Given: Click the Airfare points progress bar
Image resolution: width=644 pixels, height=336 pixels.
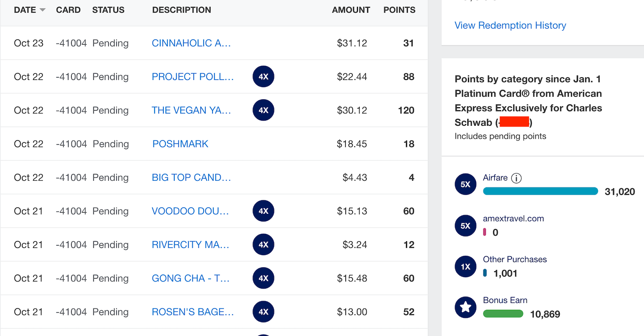Looking at the screenshot, I should (x=540, y=191).
